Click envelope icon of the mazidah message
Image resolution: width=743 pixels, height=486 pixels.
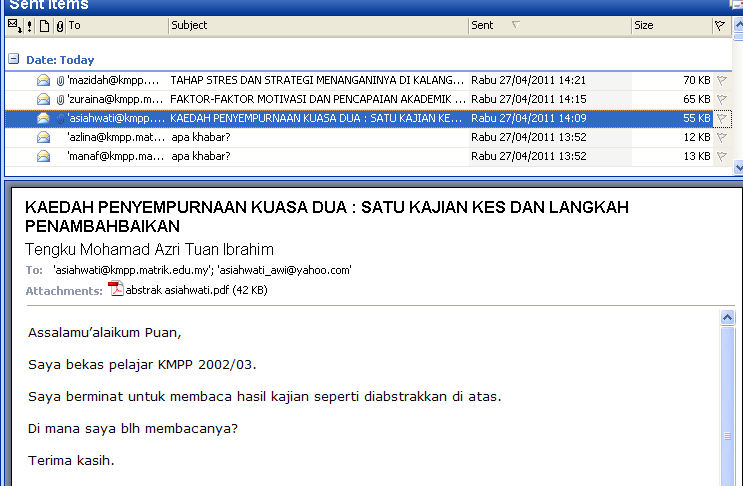[x=43, y=80]
